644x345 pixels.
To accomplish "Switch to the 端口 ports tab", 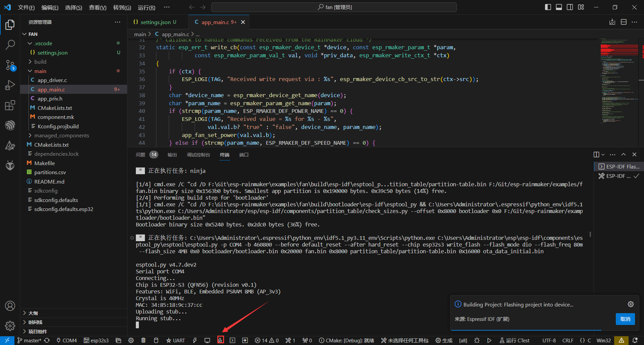I will tap(244, 154).
